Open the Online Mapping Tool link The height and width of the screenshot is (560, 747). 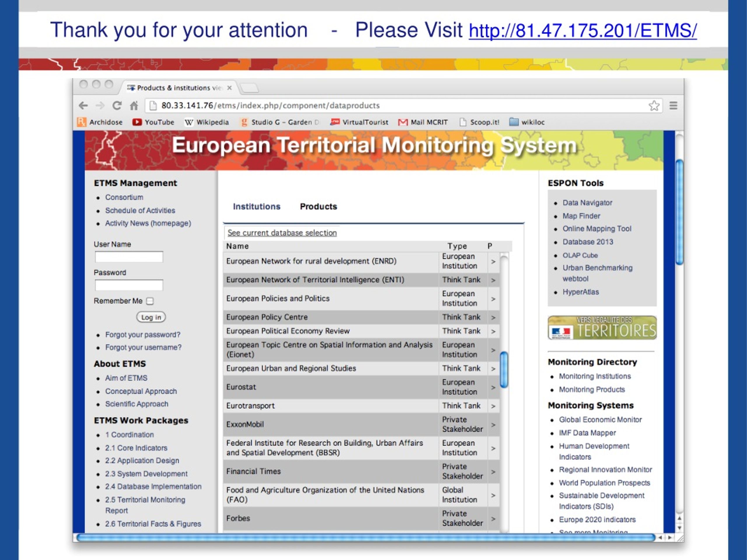(x=597, y=229)
